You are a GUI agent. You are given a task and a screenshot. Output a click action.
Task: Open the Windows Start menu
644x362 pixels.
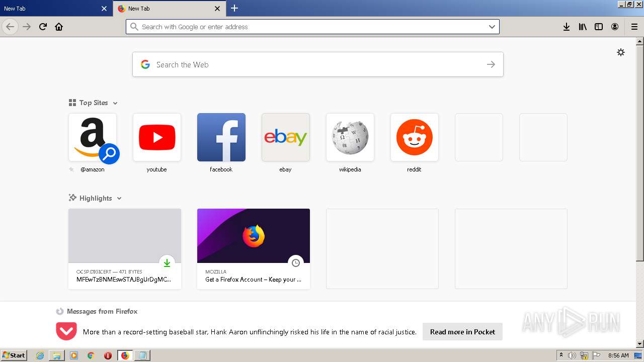(x=14, y=355)
